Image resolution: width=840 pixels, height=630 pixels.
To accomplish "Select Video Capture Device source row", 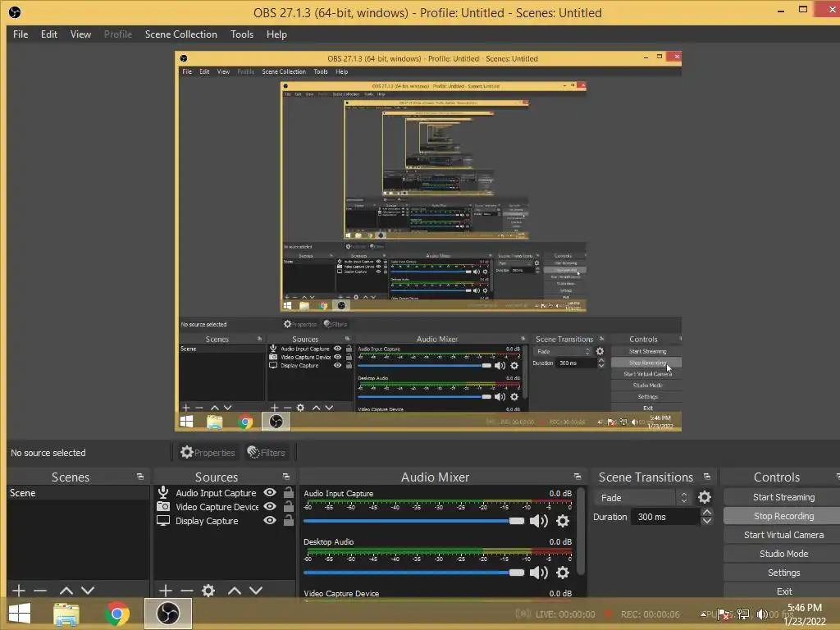I will 225,506.
